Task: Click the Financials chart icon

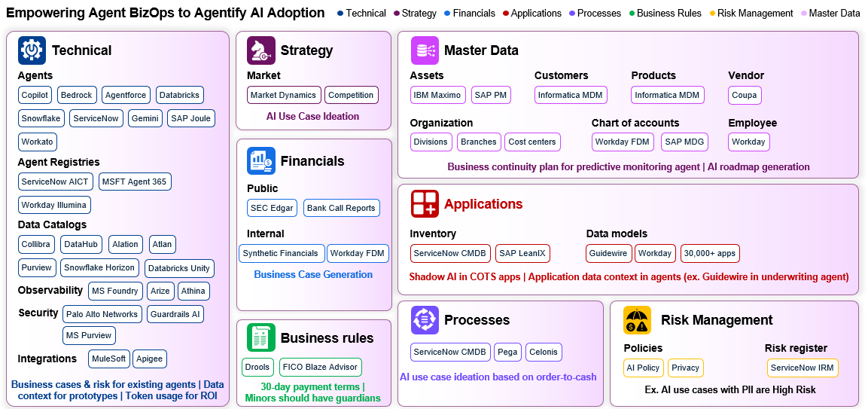Action: pyautogui.click(x=260, y=160)
